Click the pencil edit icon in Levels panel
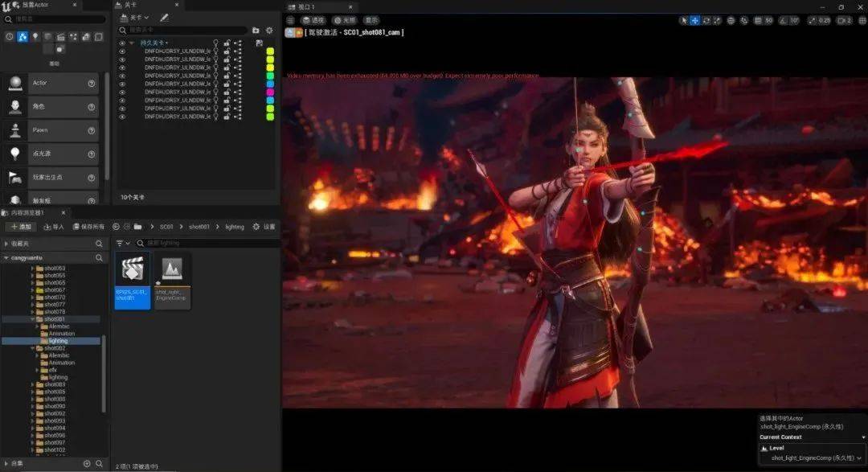Image resolution: width=868 pixels, height=472 pixels. click(165, 18)
